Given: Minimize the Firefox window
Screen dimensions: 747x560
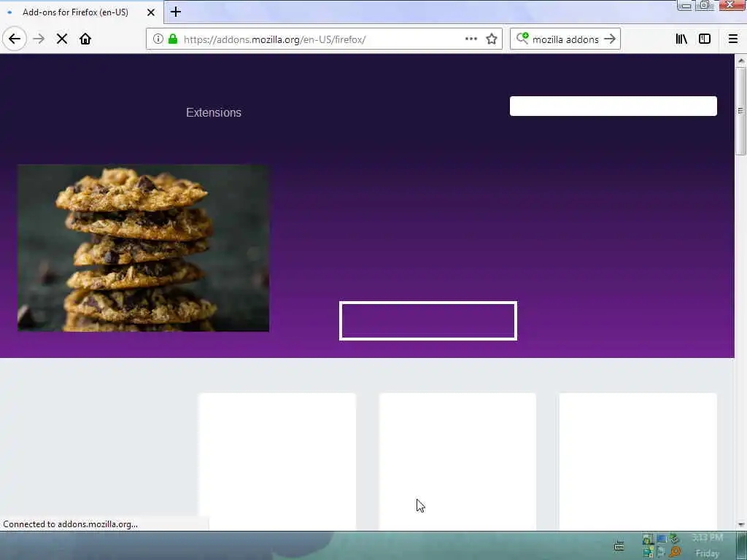Looking at the screenshot, I should tap(686, 6).
